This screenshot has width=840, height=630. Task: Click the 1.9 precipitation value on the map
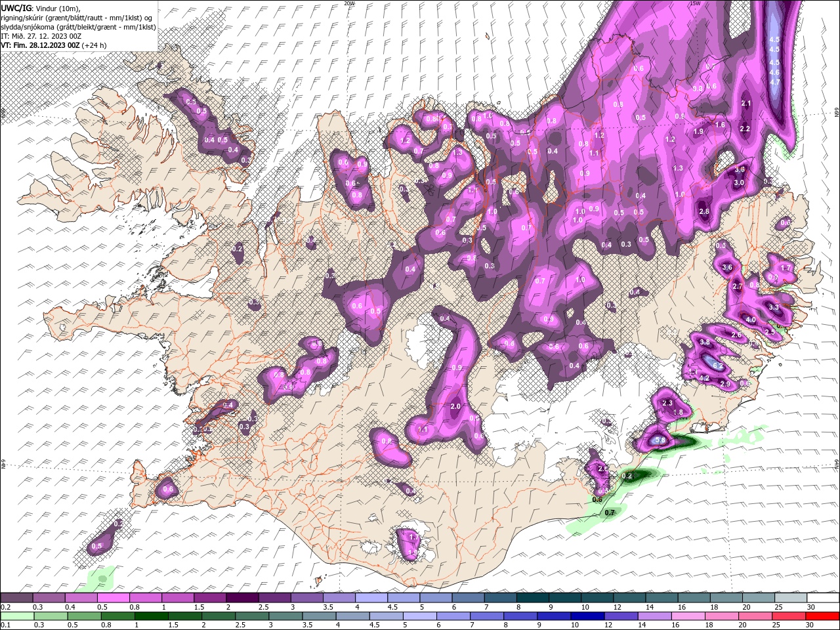click(x=698, y=131)
